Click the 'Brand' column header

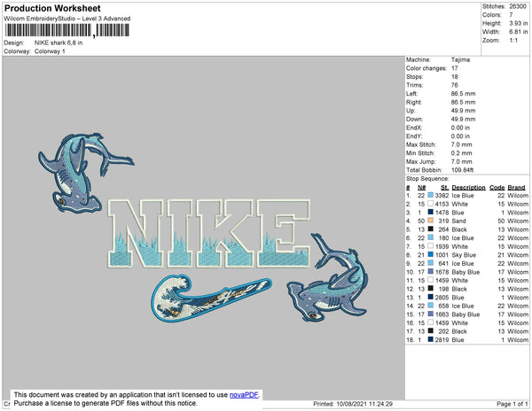[516, 187]
